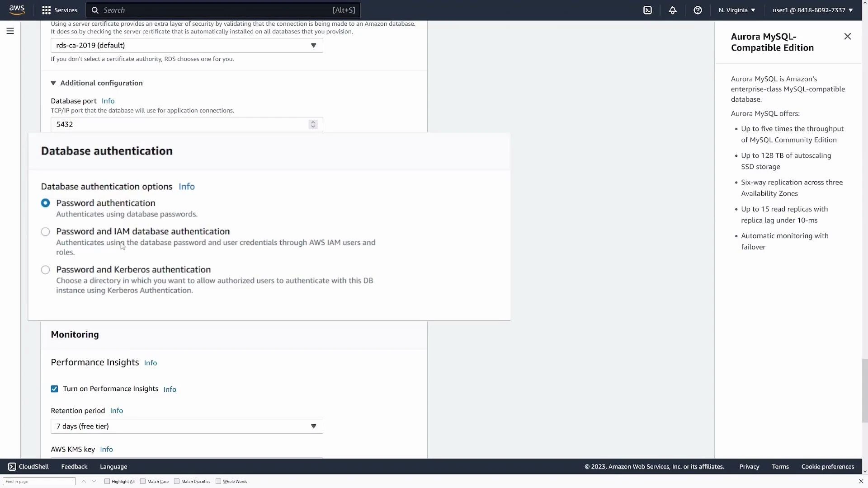Image resolution: width=868 pixels, height=488 pixels.
Task: Increase the database port with the stepper
Action: point(313,122)
